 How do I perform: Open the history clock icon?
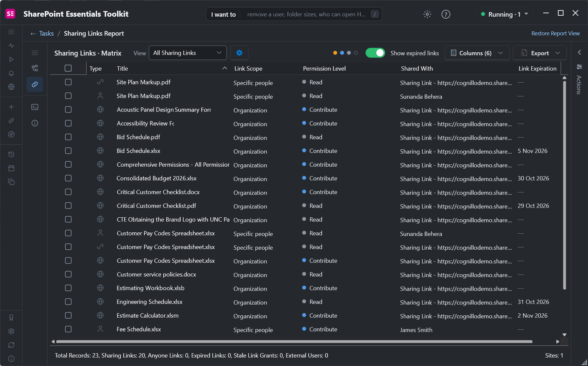coord(11,155)
